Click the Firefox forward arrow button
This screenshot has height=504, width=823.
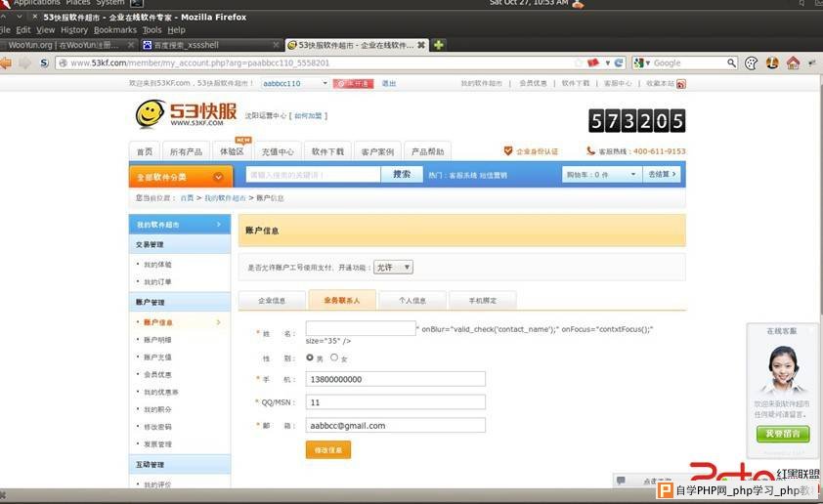[24, 63]
